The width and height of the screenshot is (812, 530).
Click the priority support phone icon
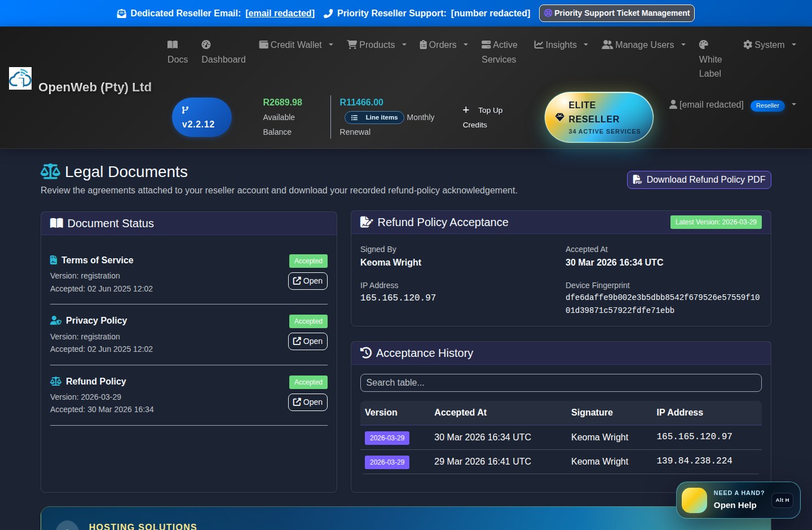pyautogui.click(x=328, y=14)
